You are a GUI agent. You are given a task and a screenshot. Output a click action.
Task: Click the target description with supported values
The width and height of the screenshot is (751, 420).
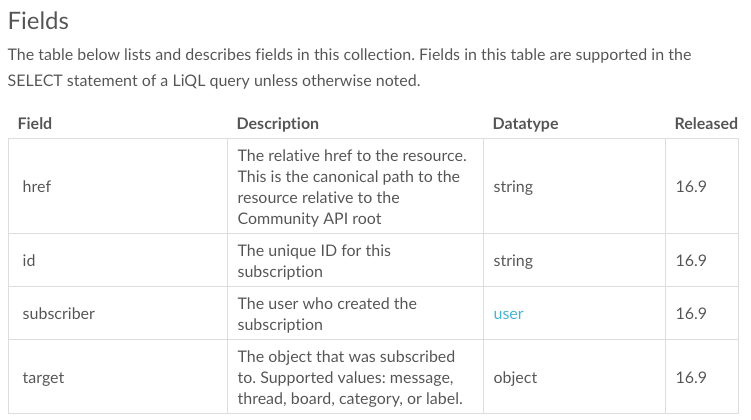pyautogui.click(x=350, y=377)
